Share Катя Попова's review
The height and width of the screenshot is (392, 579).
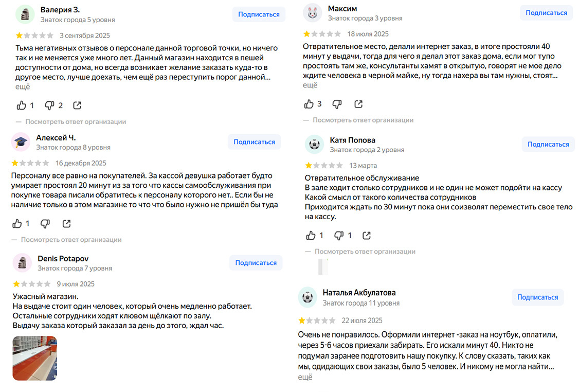click(366, 235)
